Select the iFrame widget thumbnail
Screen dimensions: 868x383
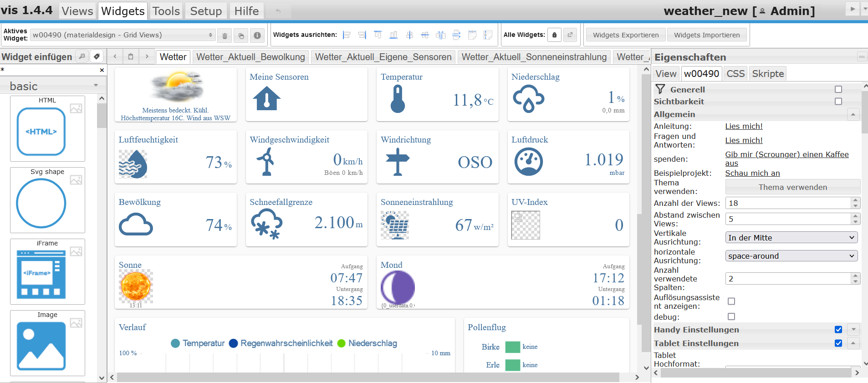tap(47, 271)
